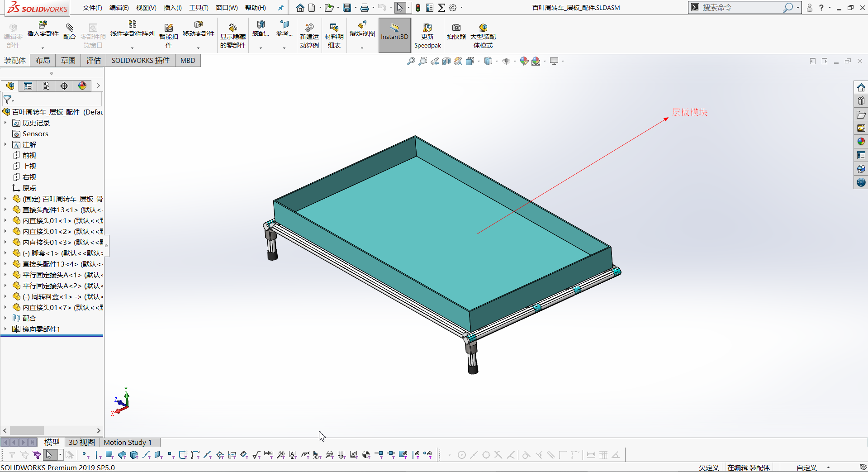Toggle the Filter Center of Mass selection filter

click(x=366, y=455)
